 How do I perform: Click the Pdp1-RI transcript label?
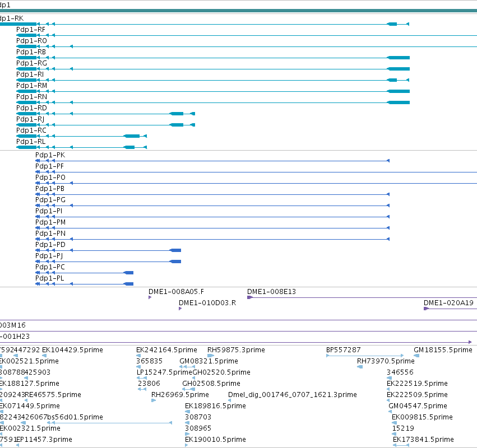pyautogui.click(x=30, y=74)
